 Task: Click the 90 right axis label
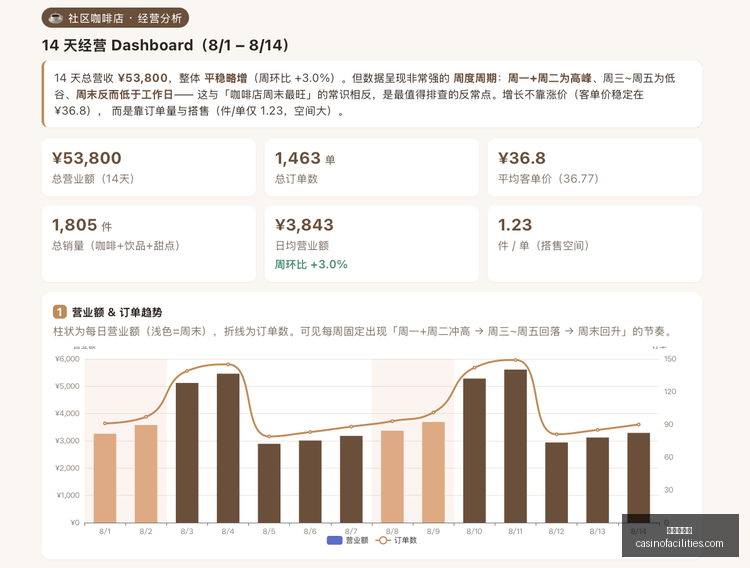tap(669, 424)
